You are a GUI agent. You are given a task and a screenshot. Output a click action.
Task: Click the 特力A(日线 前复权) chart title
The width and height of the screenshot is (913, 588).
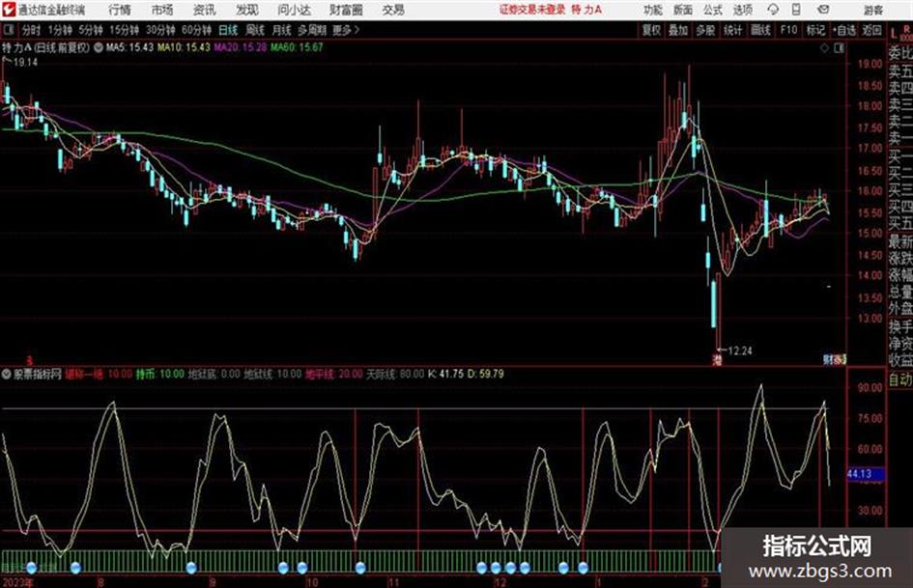[46, 47]
